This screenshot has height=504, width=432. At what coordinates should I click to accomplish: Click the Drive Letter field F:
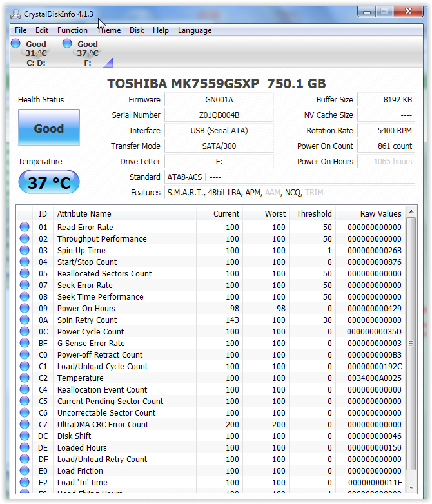click(x=219, y=161)
